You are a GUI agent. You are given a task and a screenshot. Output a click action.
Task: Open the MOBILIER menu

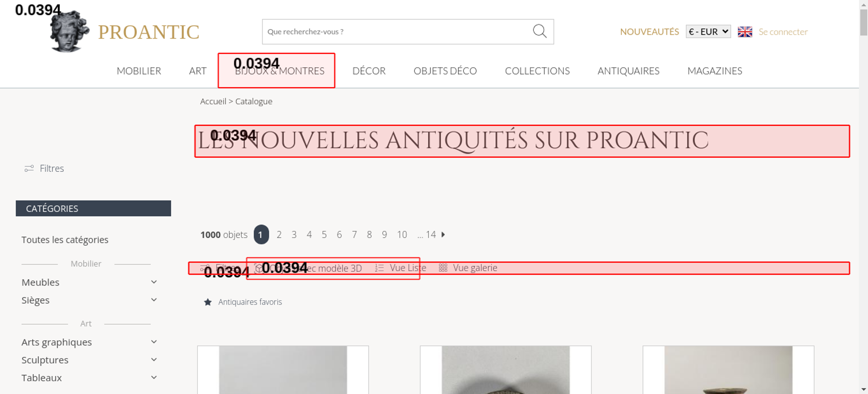coord(139,71)
